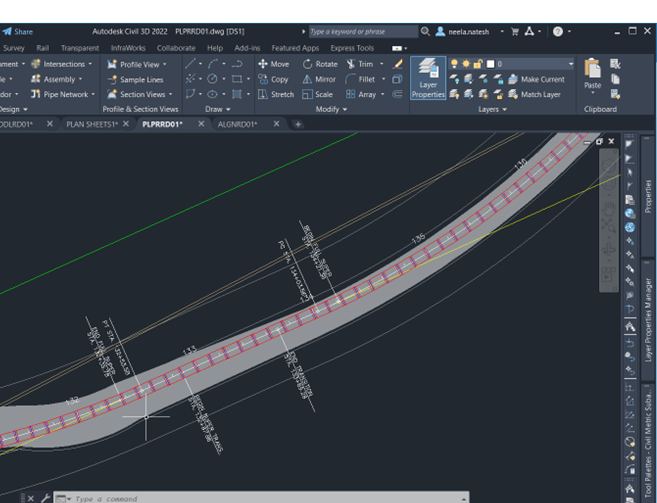The height and width of the screenshot is (503, 657).
Task: Expand the Layers panel
Action: (x=492, y=109)
